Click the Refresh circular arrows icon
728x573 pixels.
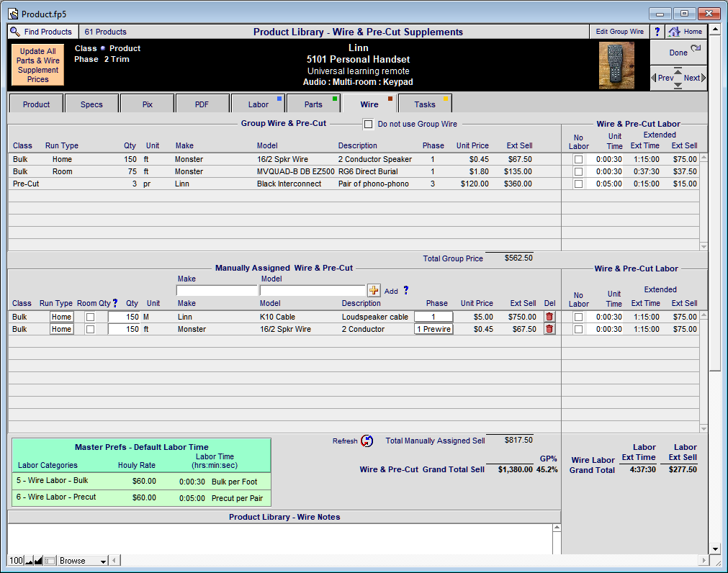pos(367,441)
